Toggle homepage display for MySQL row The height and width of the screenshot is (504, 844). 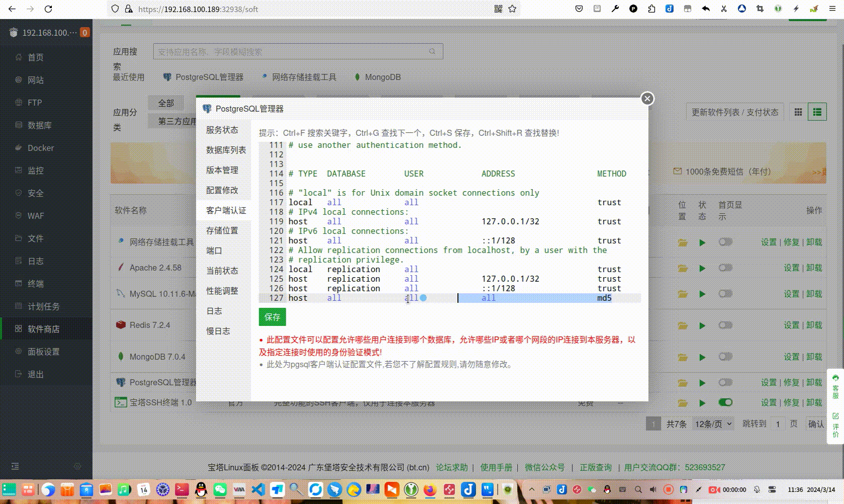(x=725, y=293)
